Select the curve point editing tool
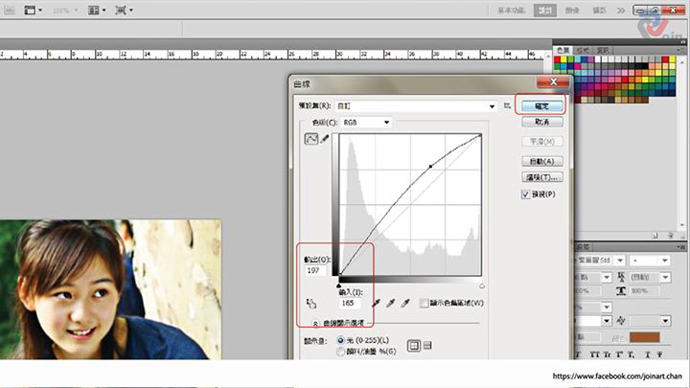The width and height of the screenshot is (690, 388). coord(311,139)
